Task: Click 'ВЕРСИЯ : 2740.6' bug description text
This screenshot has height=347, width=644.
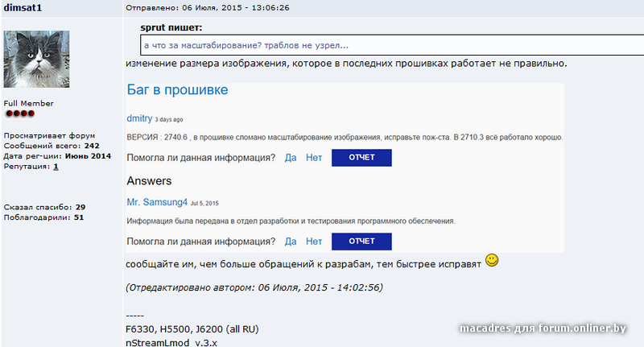Action: coord(345,137)
